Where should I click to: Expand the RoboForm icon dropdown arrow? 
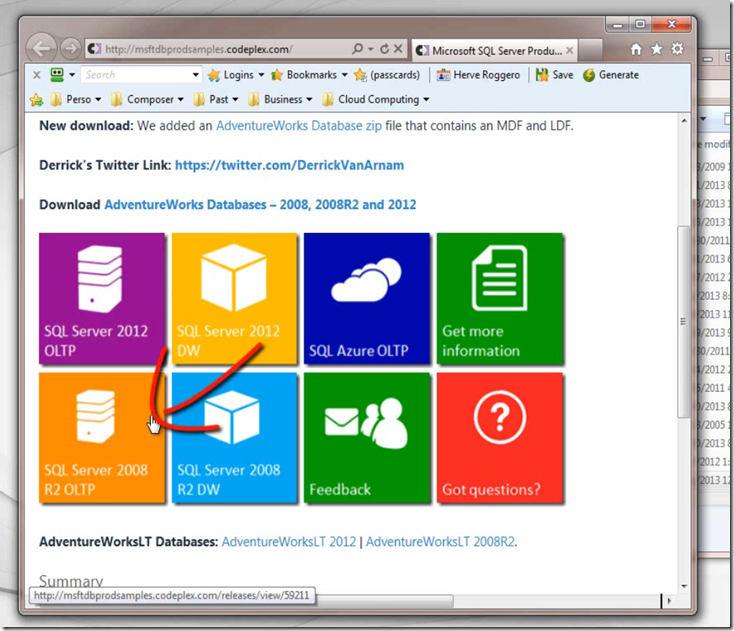72,74
